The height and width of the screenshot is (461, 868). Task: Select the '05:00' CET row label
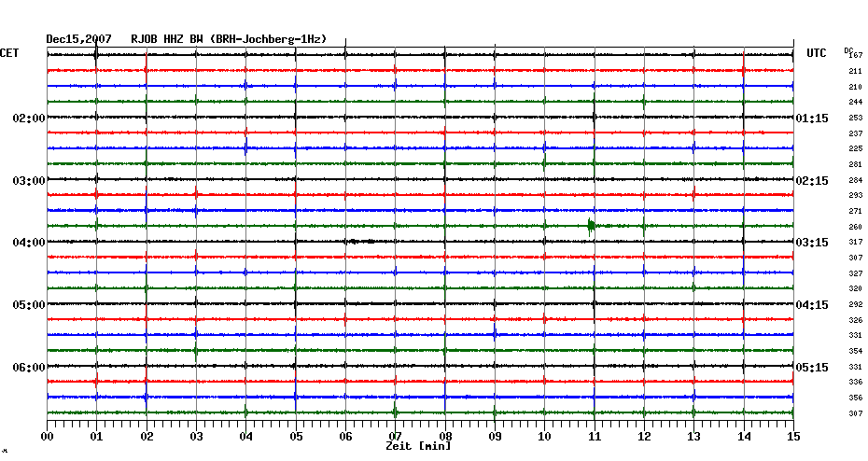29,305
